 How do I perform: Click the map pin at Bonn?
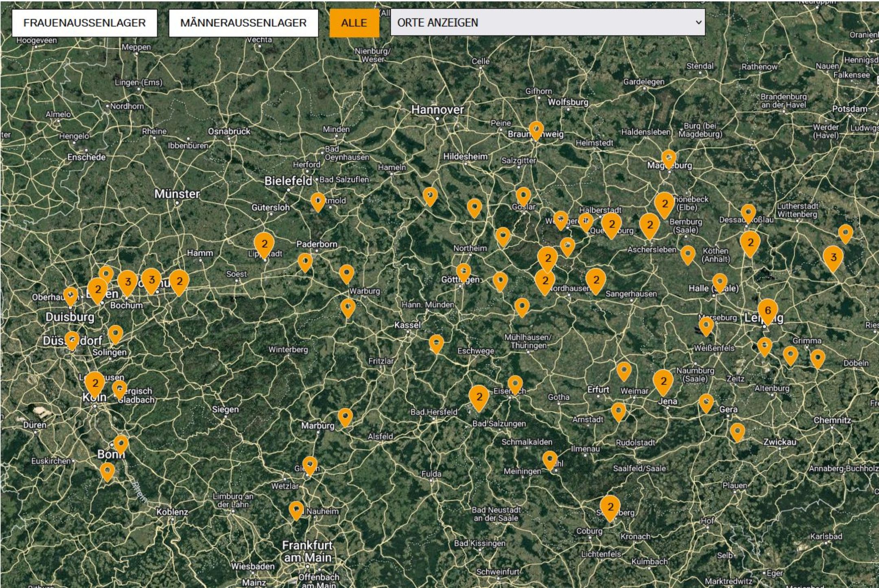121,444
